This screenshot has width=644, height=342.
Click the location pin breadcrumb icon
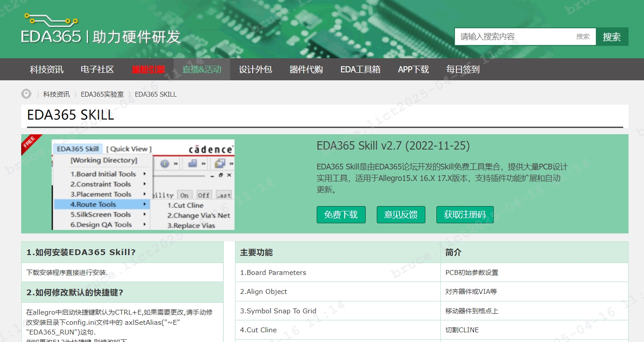point(27,94)
